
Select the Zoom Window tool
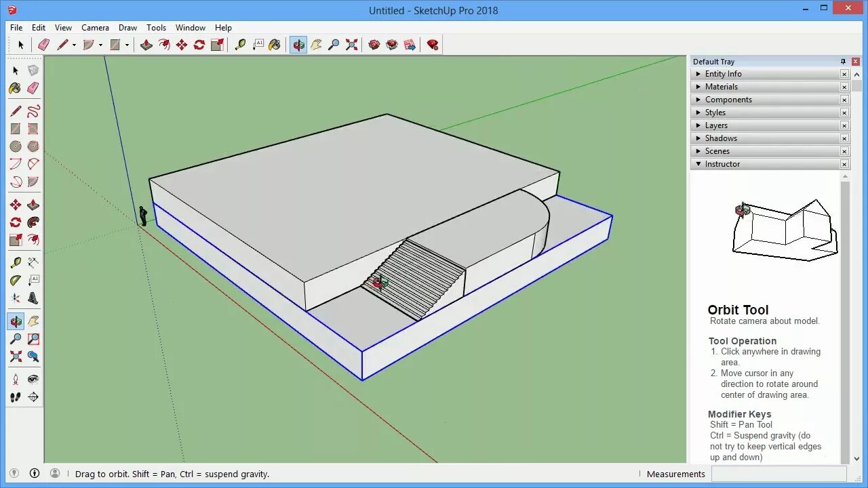(33, 339)
